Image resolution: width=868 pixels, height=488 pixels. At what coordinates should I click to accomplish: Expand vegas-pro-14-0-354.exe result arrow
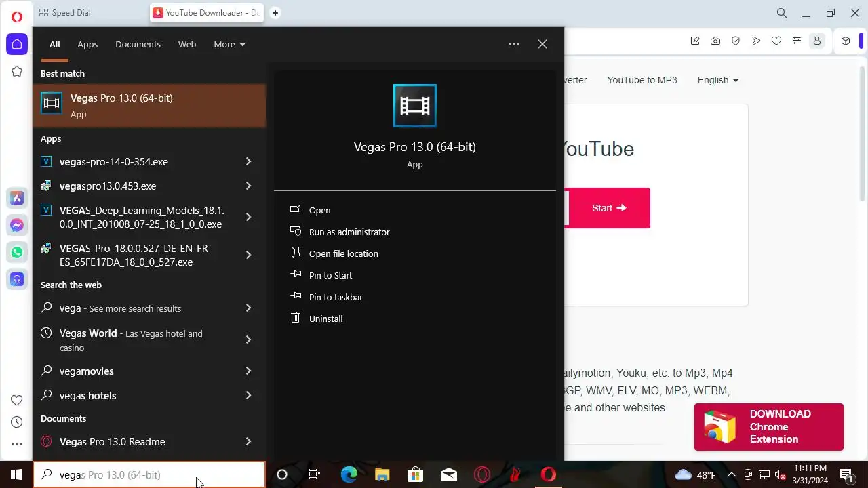tap(248, 161)
